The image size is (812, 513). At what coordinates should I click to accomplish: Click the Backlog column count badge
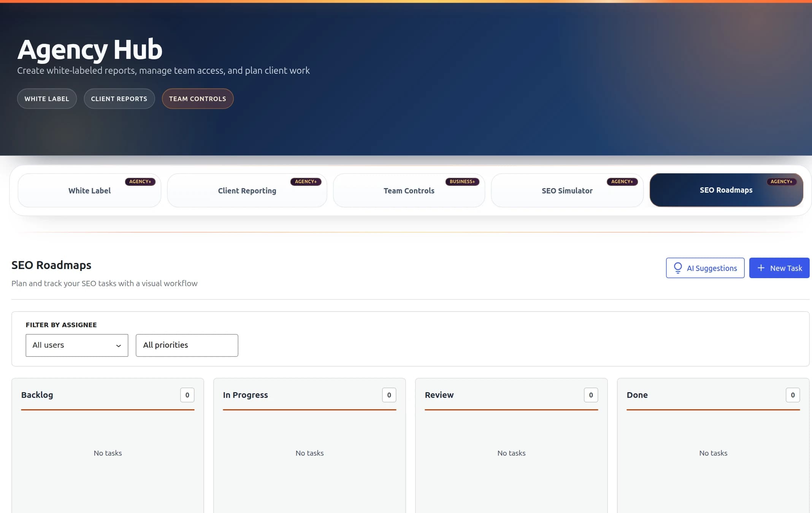(187, 395)
